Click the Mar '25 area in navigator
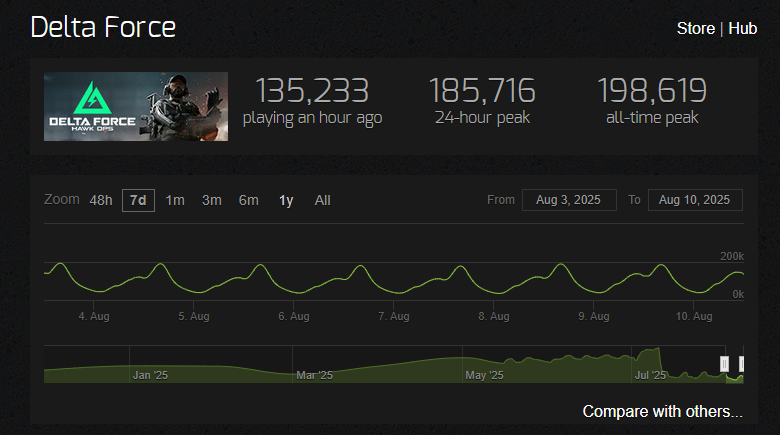 click(x=314, y=375)
